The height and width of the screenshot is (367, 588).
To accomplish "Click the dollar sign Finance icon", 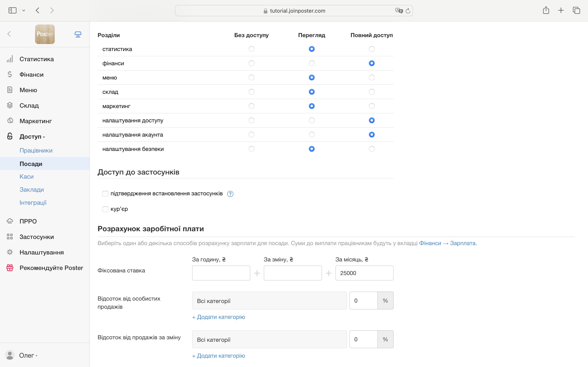I will [10, 74].
